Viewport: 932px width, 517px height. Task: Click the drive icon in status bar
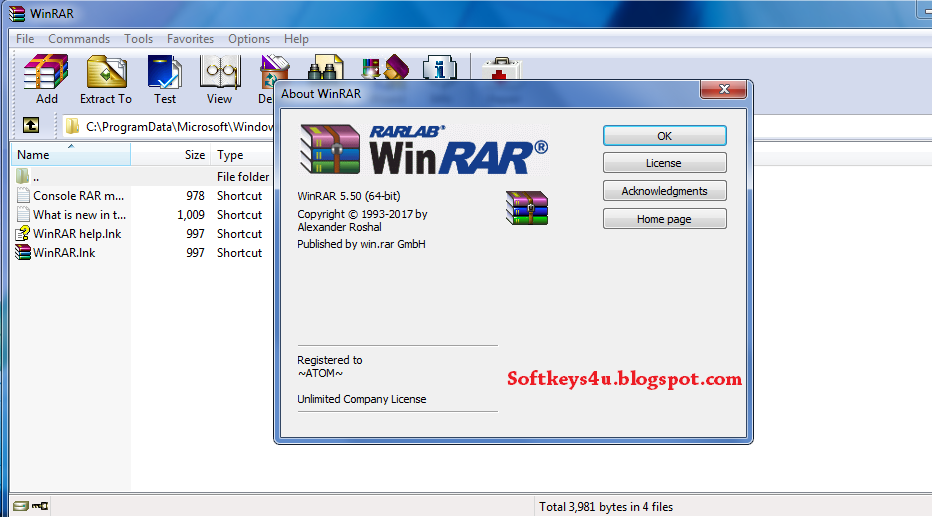coord(21,506)
